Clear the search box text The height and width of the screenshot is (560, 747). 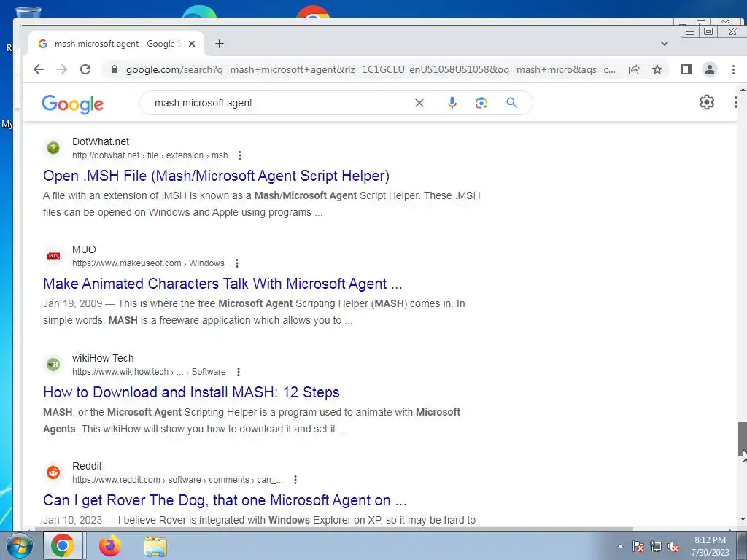[419, 103]
